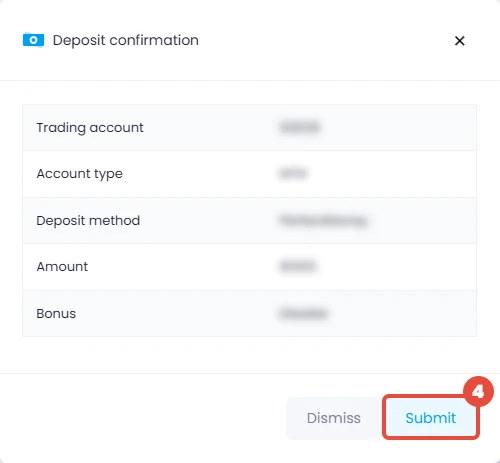500x463 pixels.
Task: Click empty footer space left of Dismiss
Action: (x=143, y=418)
